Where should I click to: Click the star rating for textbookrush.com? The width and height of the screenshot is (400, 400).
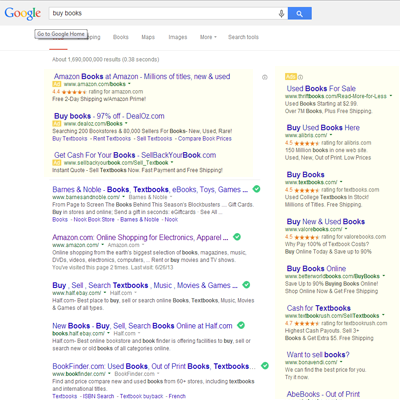(307, 323)
